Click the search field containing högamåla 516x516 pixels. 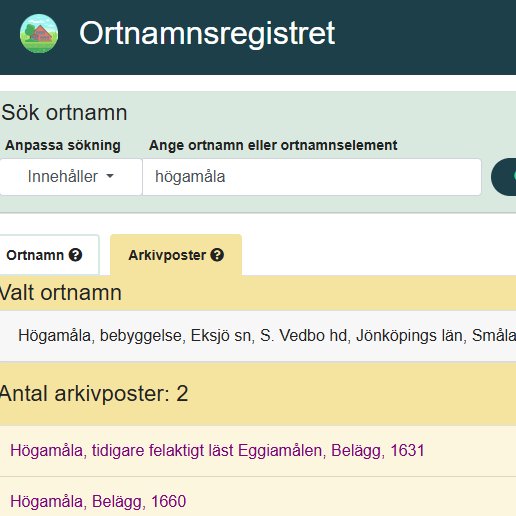click(x=312, y=177)
